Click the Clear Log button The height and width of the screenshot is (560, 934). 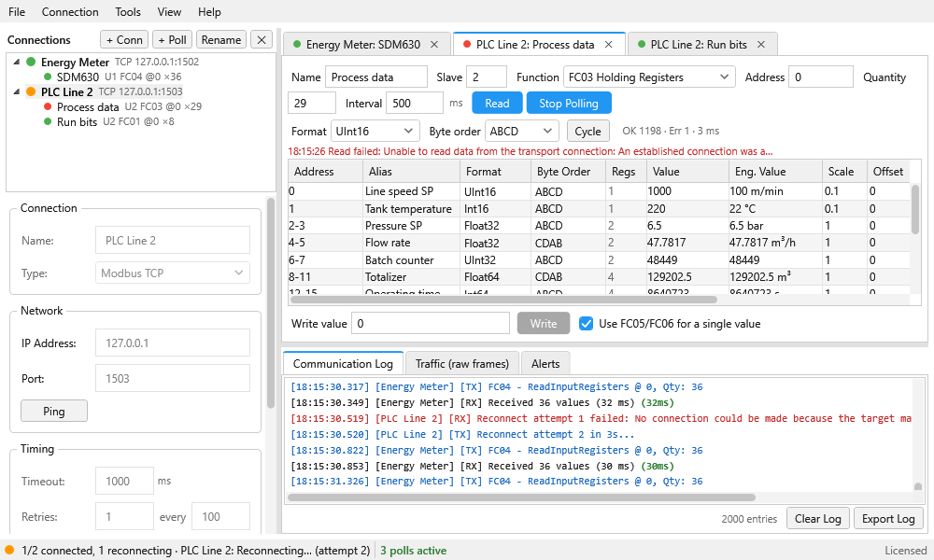pos(818,519)
